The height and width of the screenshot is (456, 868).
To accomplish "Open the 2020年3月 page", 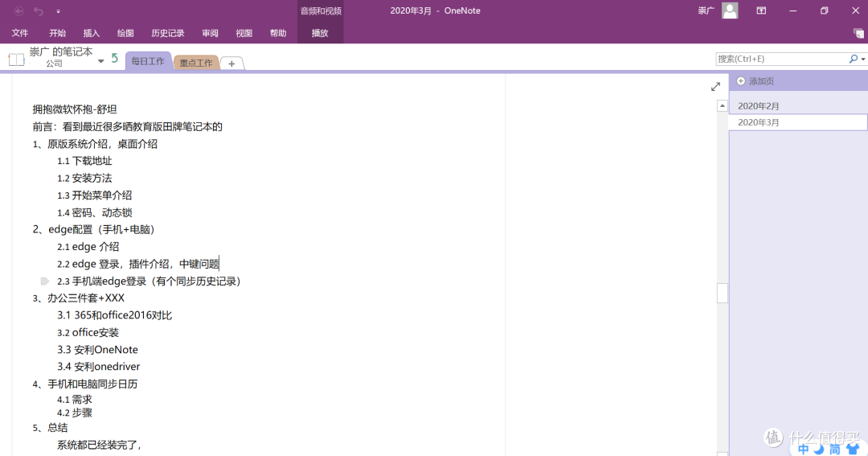I will pyautogui.click(x=798, y=122).
